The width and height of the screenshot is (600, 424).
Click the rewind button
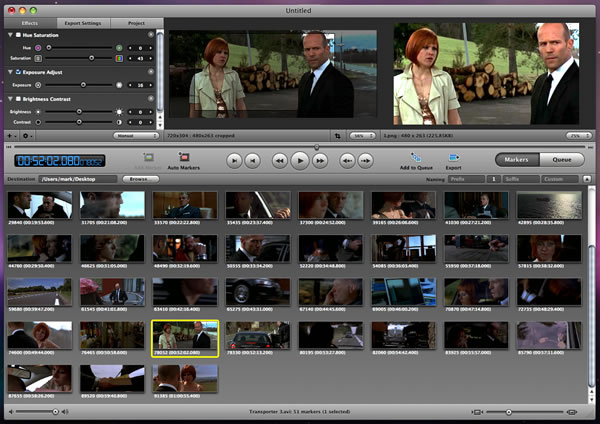[280, 161]
